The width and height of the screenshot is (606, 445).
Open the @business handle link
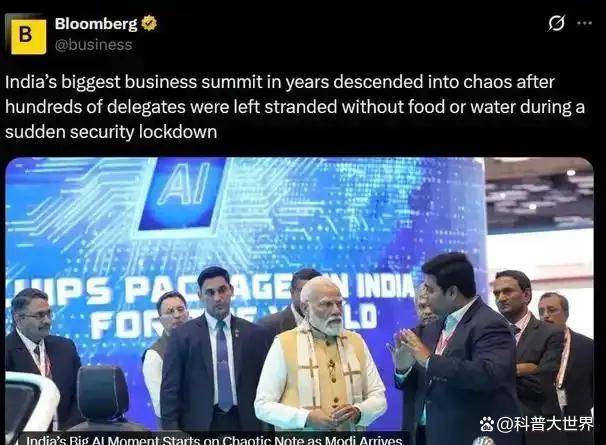(x=94, y=45)
